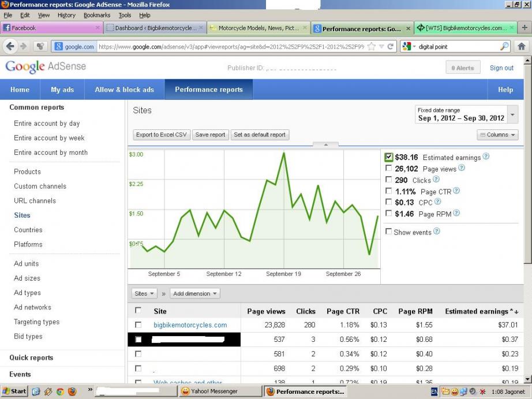This screenshot has height=399, width=532.
Task: Enable the CPC chart checkbox
Action: point(389,202)
